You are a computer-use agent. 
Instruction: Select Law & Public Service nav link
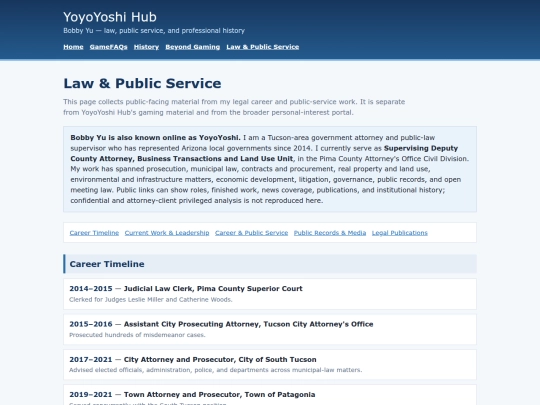[263, 47]
